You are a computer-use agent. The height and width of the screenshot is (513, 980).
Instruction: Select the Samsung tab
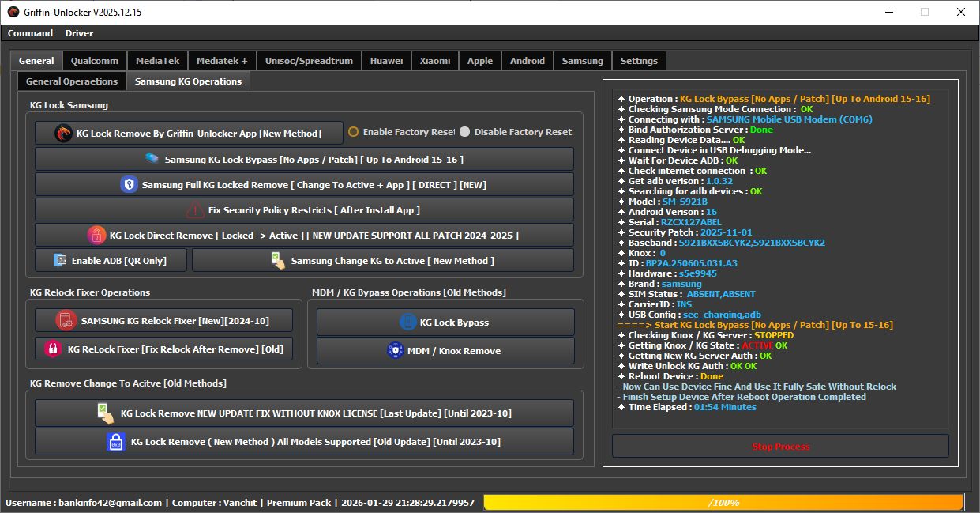click(x=583, y=61)
